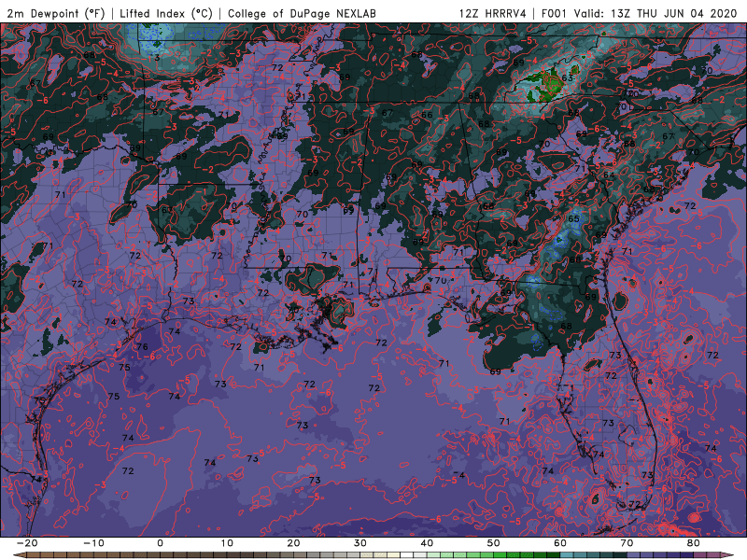Viewport: 747px width, 560px height.
Task: Click the 'F001' forecast hour label
Action: [555, 13]
